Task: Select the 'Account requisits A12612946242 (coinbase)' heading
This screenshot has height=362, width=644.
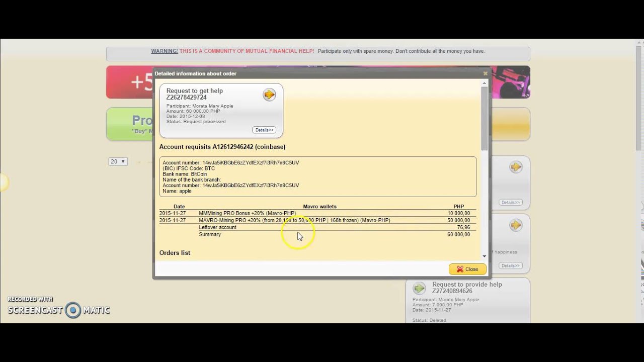Action: pyautogui.click(x=222, y=147)
